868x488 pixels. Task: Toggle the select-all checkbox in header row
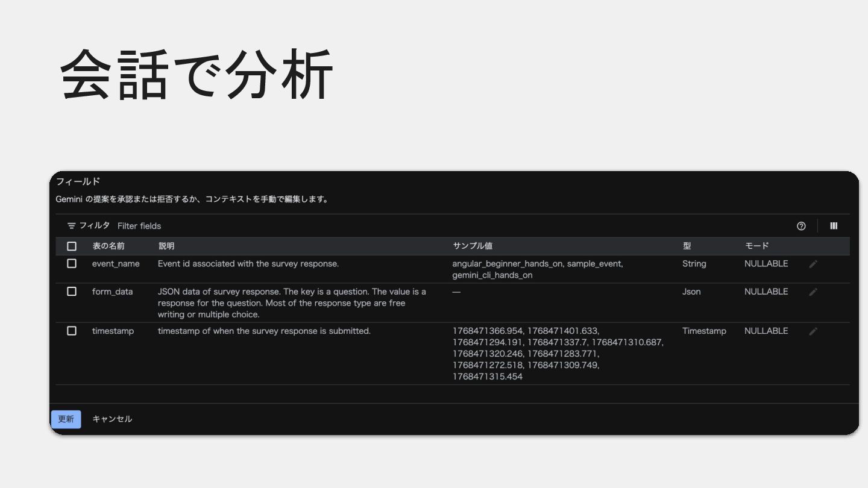pos(72,246)
